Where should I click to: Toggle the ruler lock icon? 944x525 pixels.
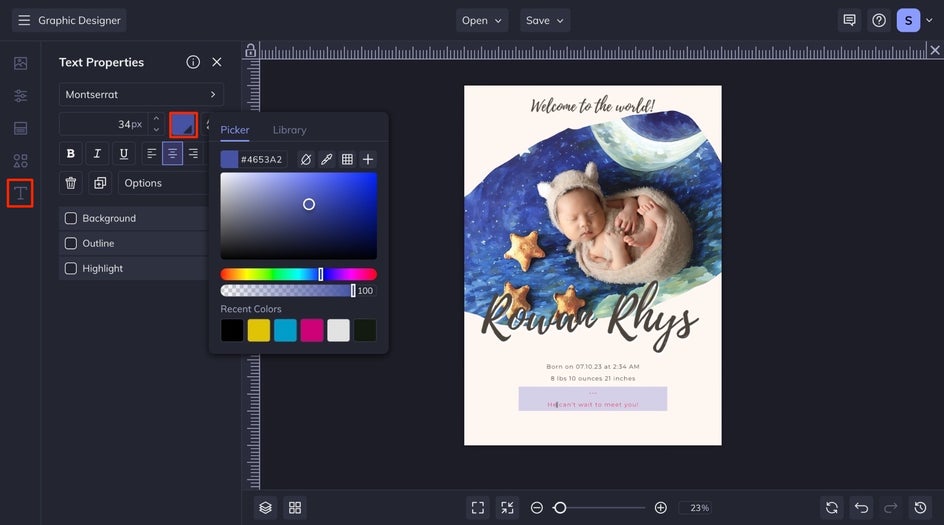250,51
